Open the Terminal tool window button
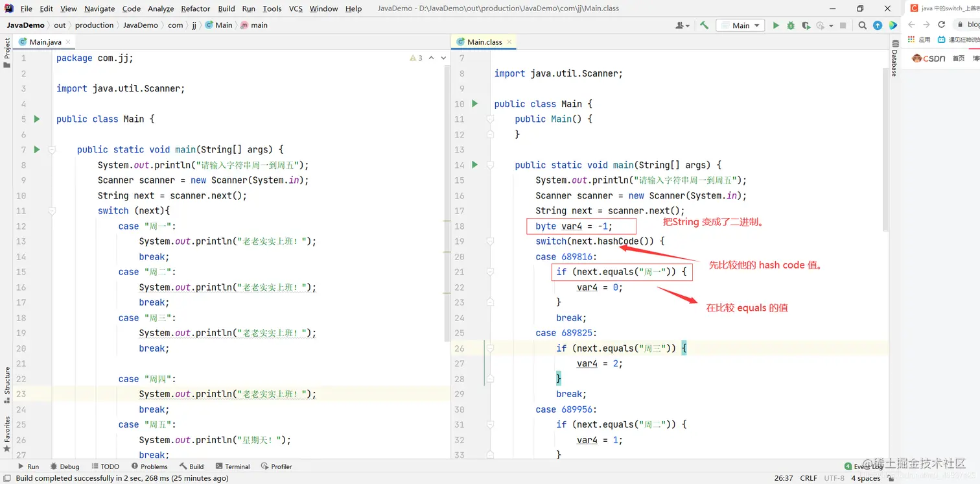 pyautogui.click(x=233, y=466)
